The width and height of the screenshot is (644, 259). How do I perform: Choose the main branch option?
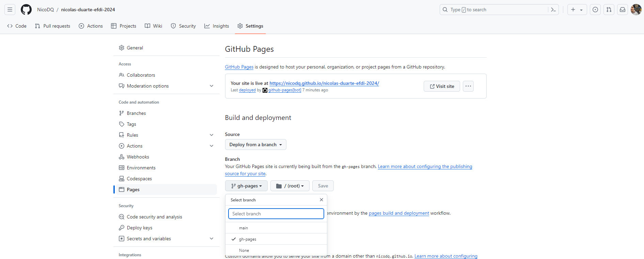point(276,228)
